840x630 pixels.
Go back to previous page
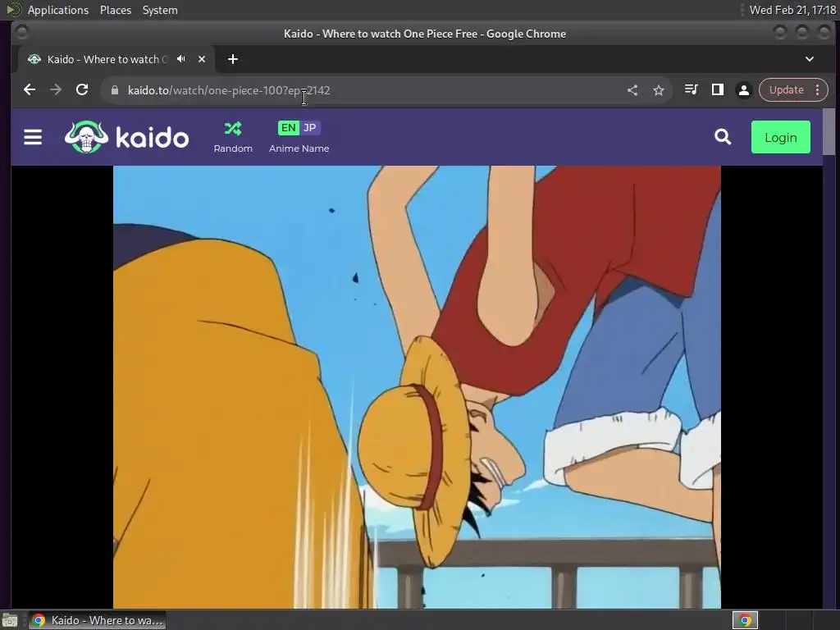(30, 90)
